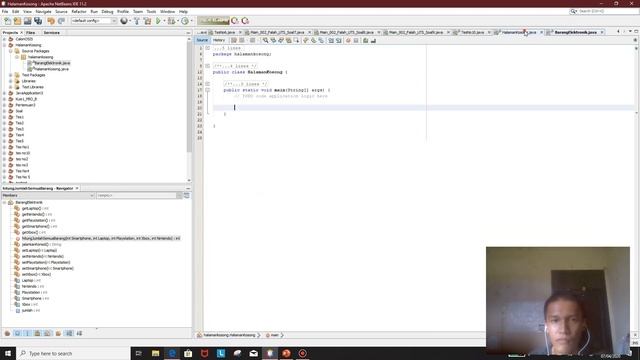Click the Undo toolbar icon
Viewport: 640px width, 360px height.
[51, 21]
